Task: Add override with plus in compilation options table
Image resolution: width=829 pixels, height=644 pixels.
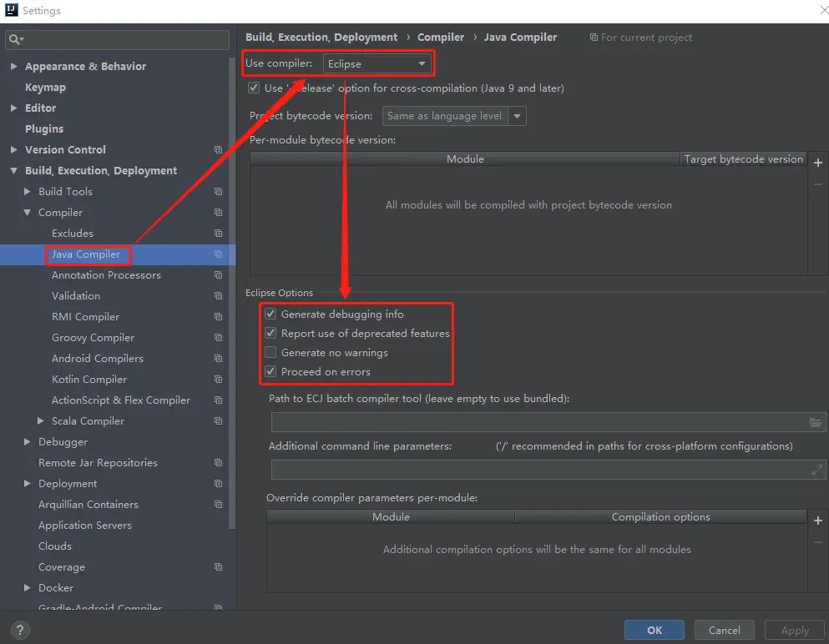Action: 818,521
